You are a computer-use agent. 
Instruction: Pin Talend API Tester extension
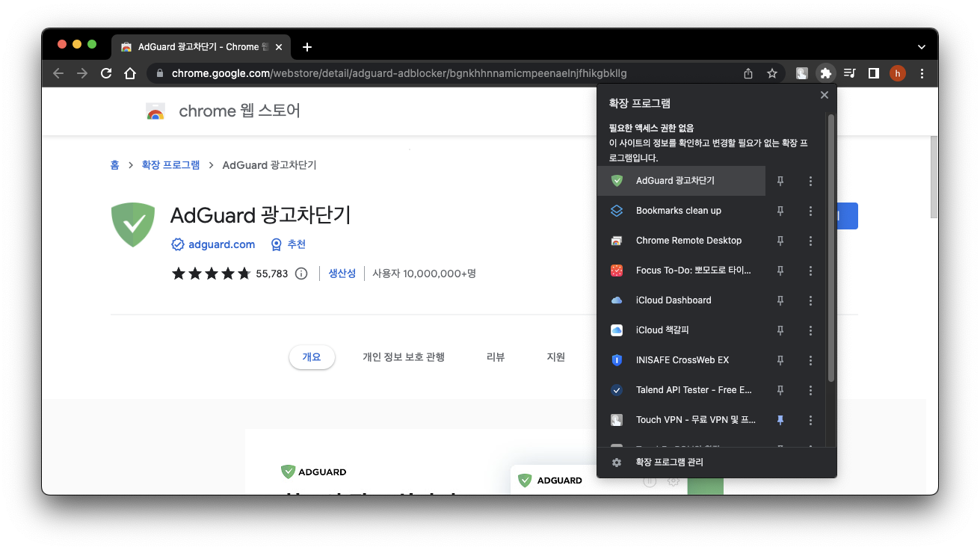[x=780, y=390]
